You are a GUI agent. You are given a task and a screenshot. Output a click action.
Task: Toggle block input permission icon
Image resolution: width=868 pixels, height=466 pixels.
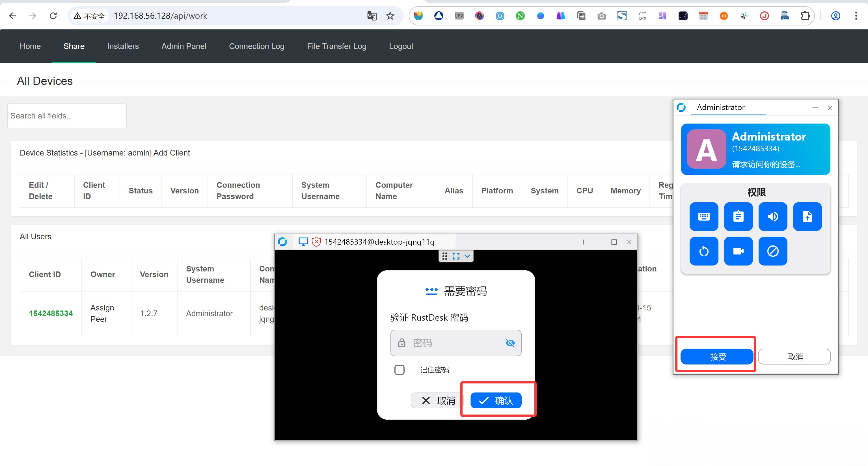tap(773, 251)
